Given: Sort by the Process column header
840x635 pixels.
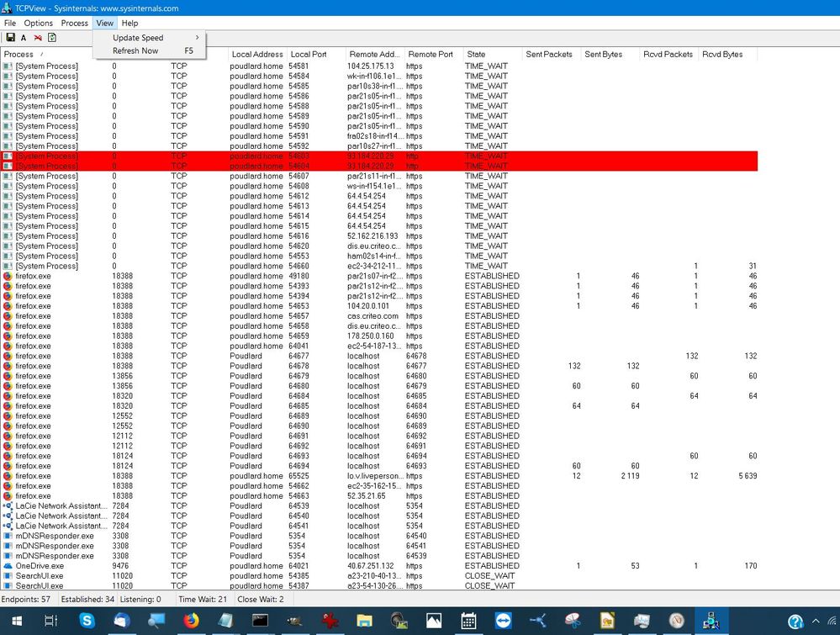Looking at the screenshot, I should (x=50, y=55).
